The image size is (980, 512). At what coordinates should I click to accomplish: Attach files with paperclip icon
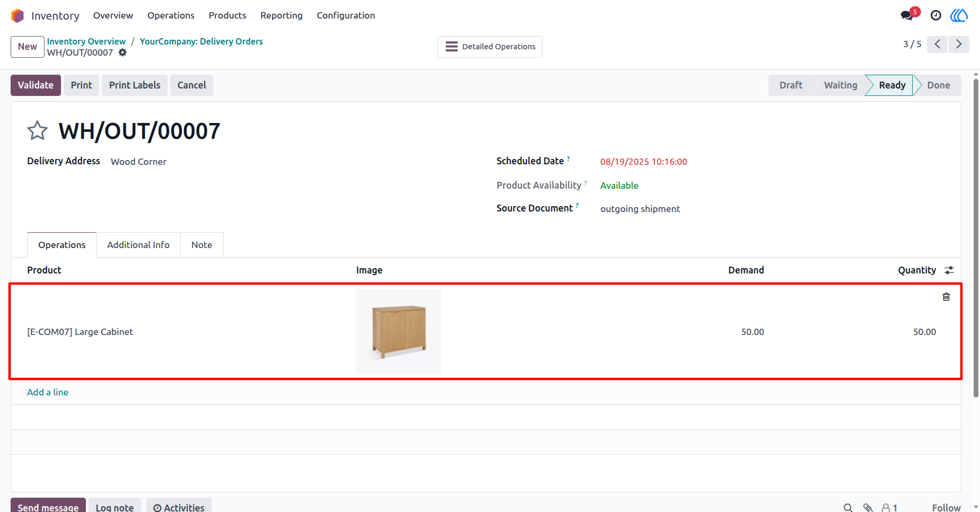(x=868, y=508)
